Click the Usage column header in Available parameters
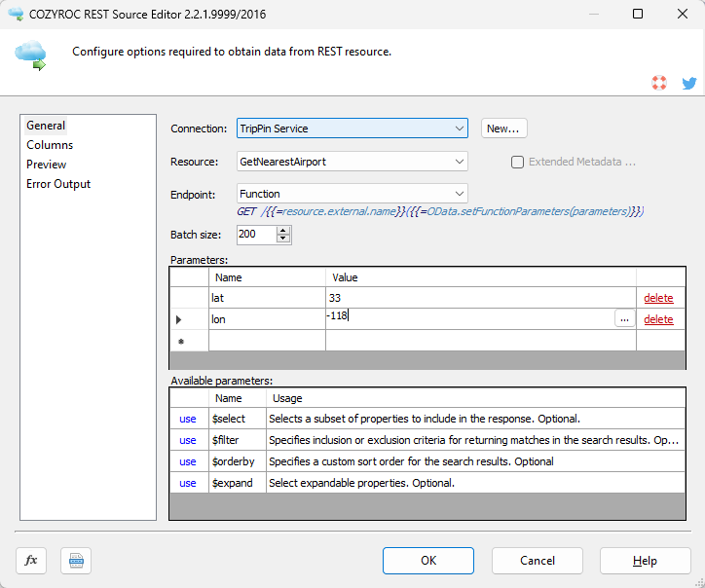The image size is (705, 588). pos(476,398)
